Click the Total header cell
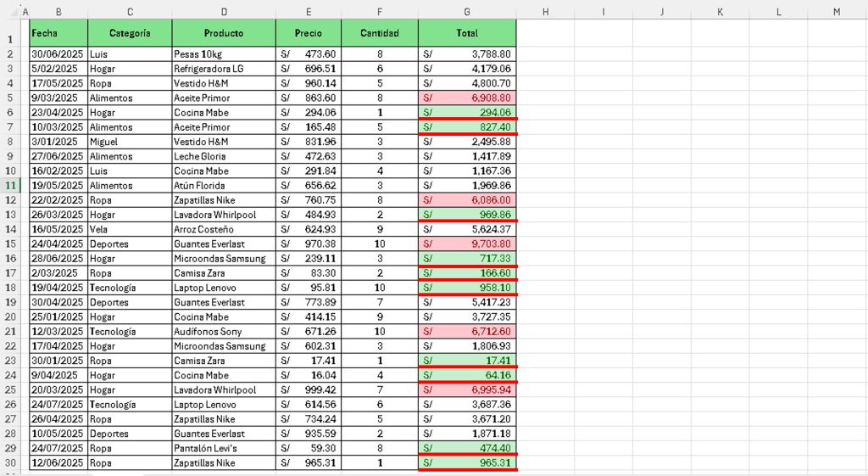Viewport: 868px width, 476px height. [467, 33]
